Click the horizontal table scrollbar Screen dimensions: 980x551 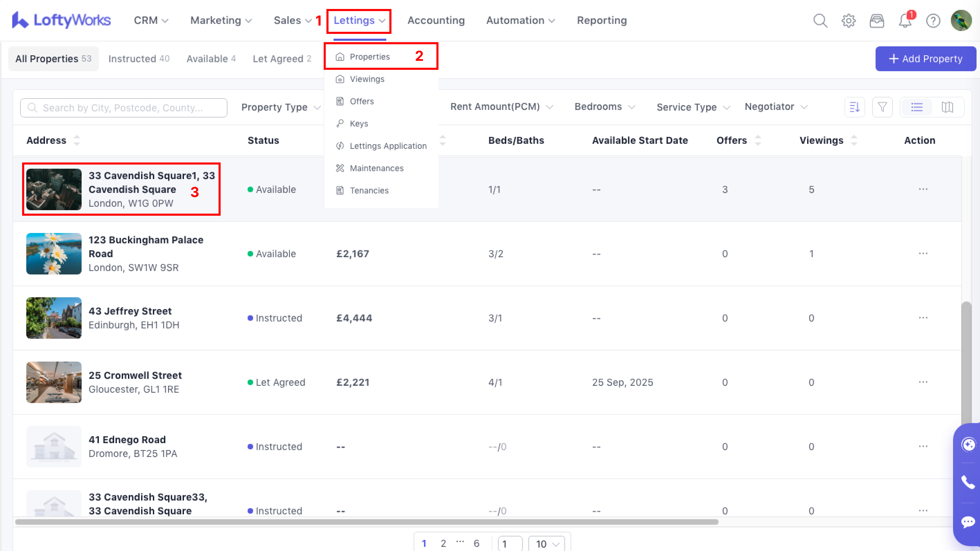[x=366, y=522]
